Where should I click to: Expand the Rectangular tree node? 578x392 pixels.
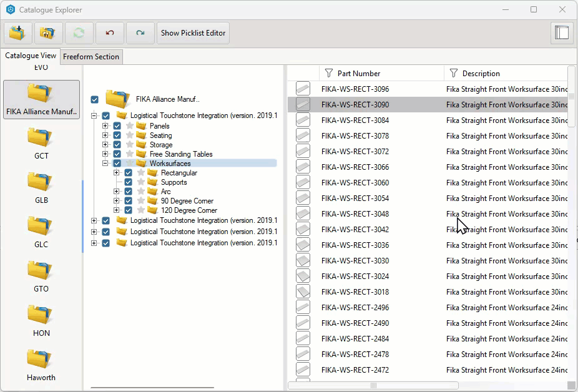pyautogui.click(x=117, y=172)
